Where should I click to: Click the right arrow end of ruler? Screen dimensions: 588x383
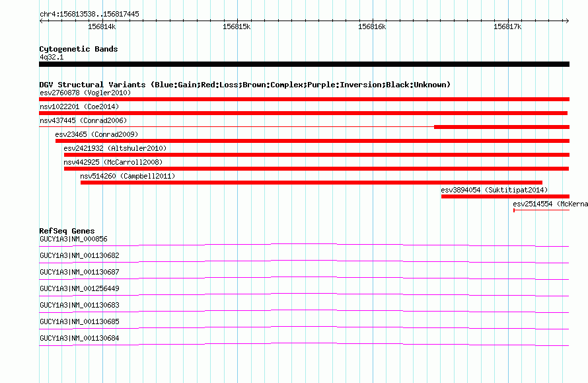(567, 21)
